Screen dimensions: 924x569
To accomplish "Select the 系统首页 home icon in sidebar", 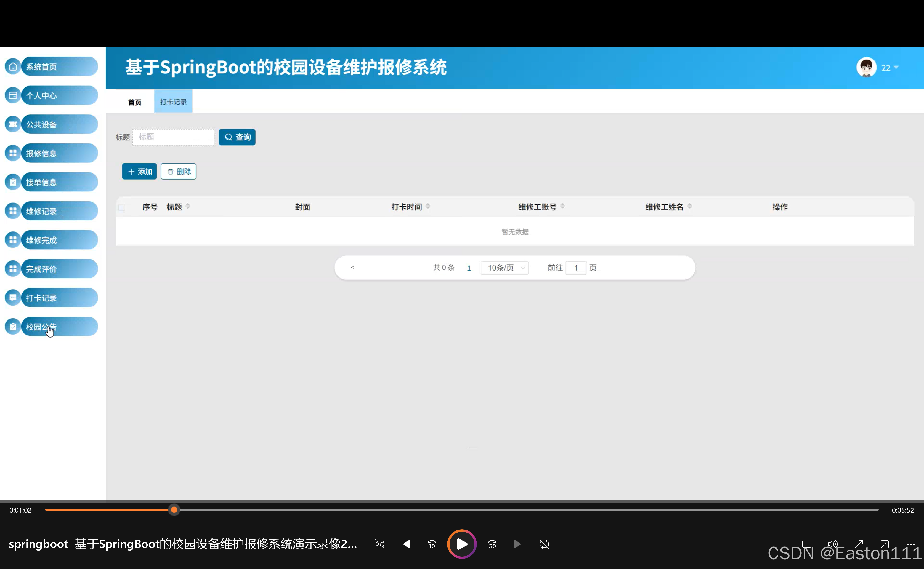I will [x=13, y=66].
